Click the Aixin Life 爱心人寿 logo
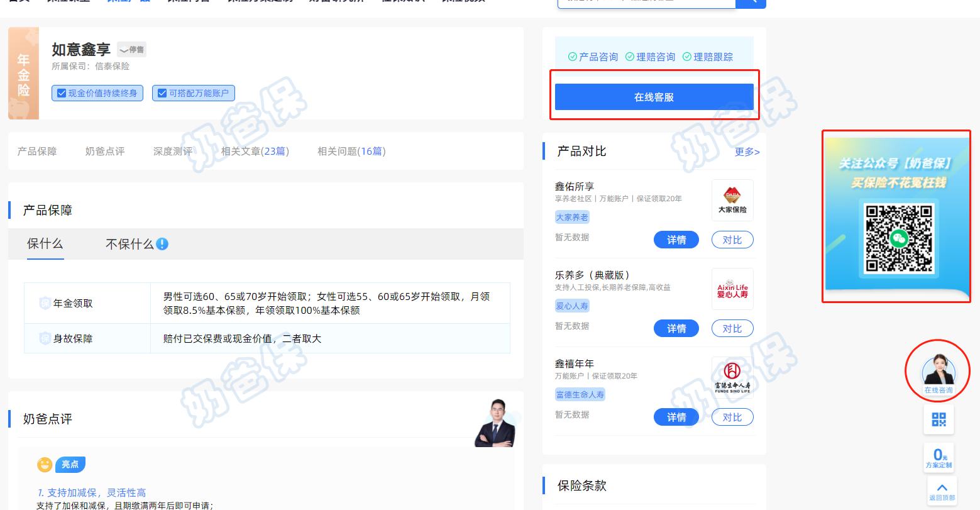The height and width of the screenshot is (510, 980). 732,289
